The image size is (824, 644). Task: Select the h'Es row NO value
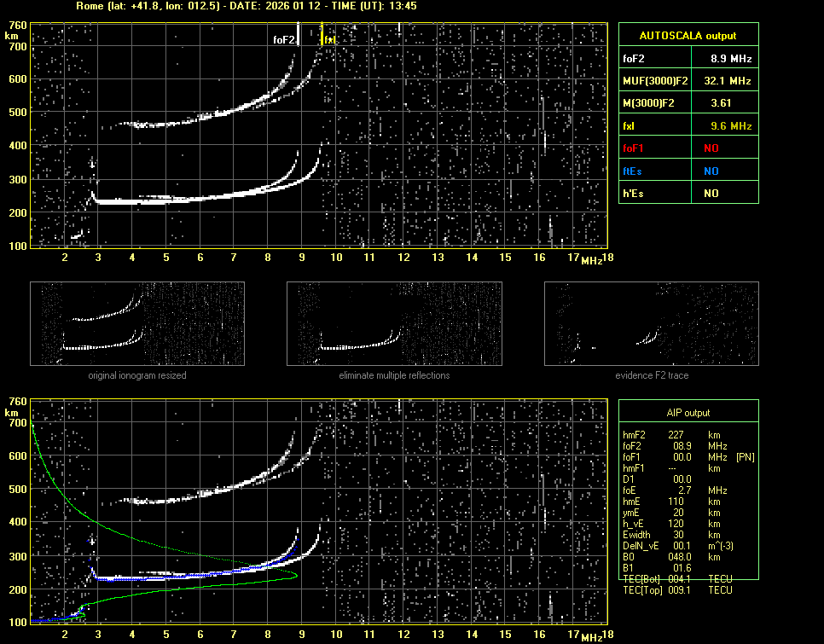pos(711,194)
